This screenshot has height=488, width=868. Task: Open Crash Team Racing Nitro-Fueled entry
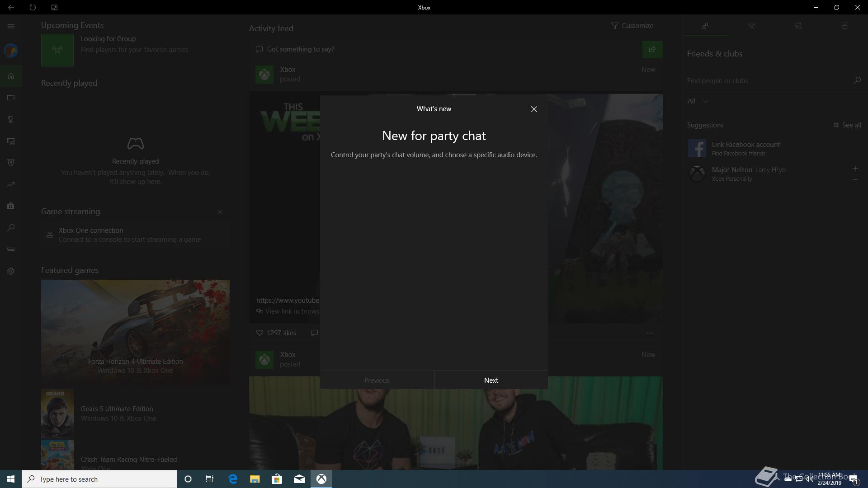135,455
